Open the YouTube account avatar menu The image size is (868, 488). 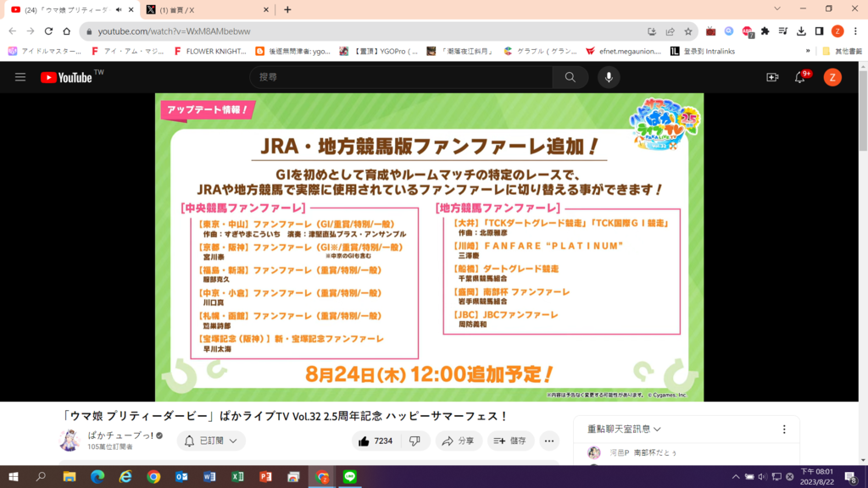click(x=832, y=77)
